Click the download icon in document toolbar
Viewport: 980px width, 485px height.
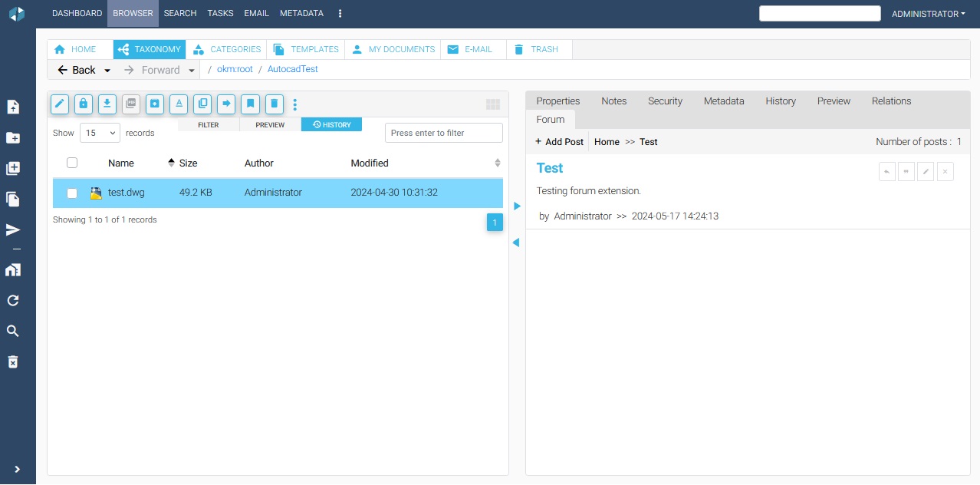107,104
